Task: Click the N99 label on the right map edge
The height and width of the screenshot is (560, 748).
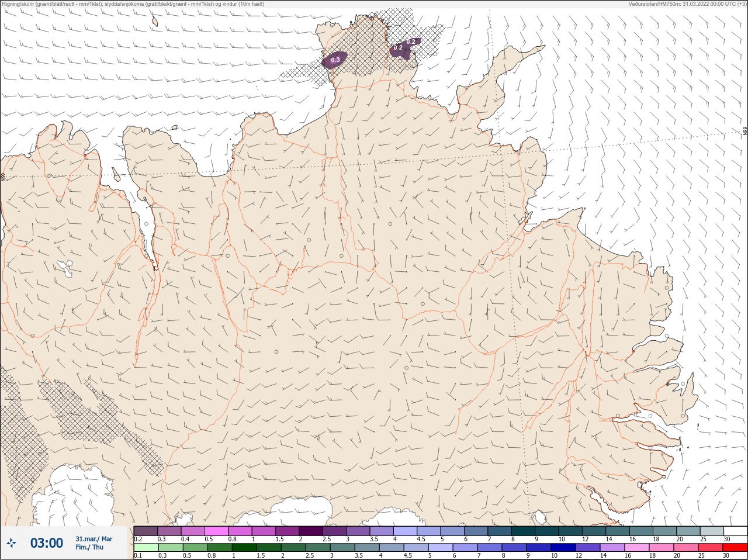Action: 745,132
